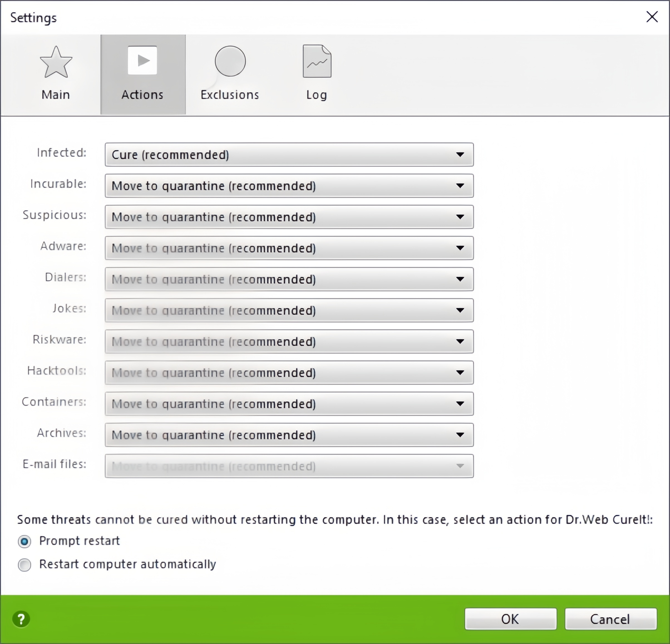The height and width of the screenshot is (644, 670).
Task: Select the Actions play icon
Action: pyautogui.click(x=142, y=60)
